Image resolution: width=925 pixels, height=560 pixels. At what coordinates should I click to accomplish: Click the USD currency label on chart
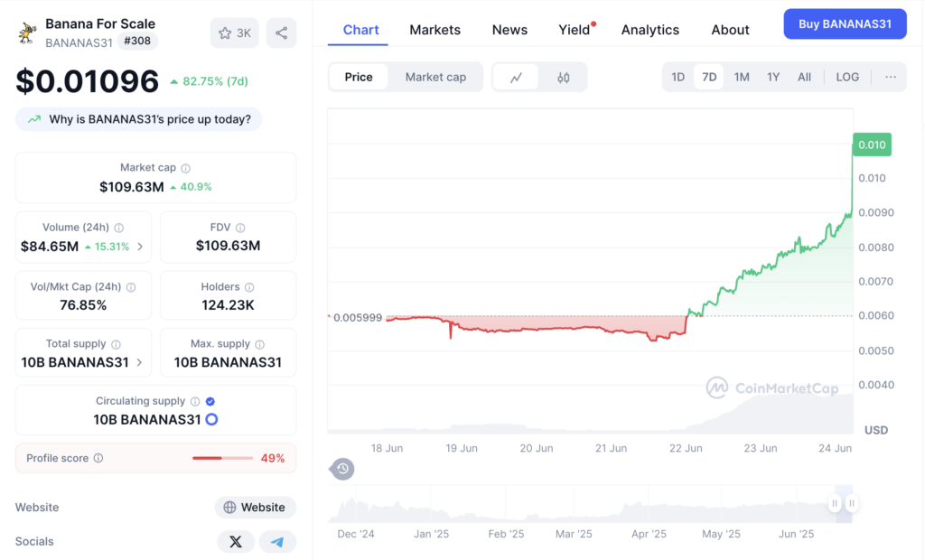[x=876, y=430]
